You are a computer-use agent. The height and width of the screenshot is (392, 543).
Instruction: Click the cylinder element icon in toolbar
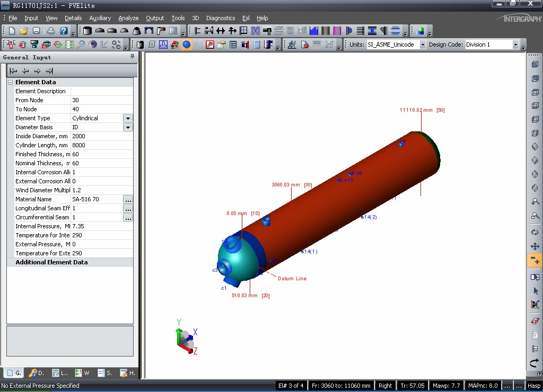[87, 31]
